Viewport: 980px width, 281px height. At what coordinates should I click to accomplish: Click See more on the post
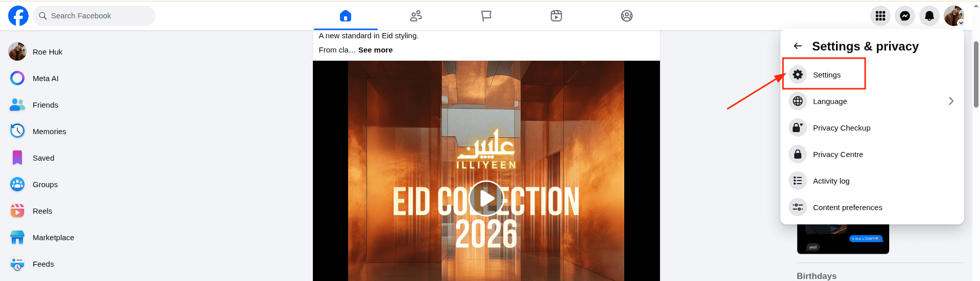point(375,50)
